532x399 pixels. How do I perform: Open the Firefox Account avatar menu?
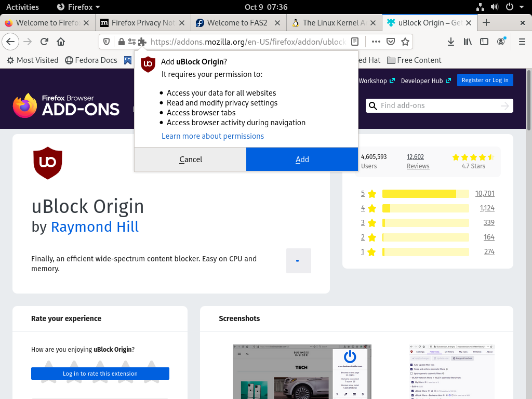tap(501, 42)
